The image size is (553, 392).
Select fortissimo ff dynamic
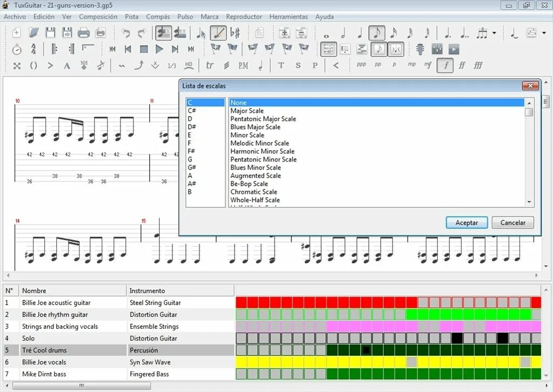click(x=462, y=65)
